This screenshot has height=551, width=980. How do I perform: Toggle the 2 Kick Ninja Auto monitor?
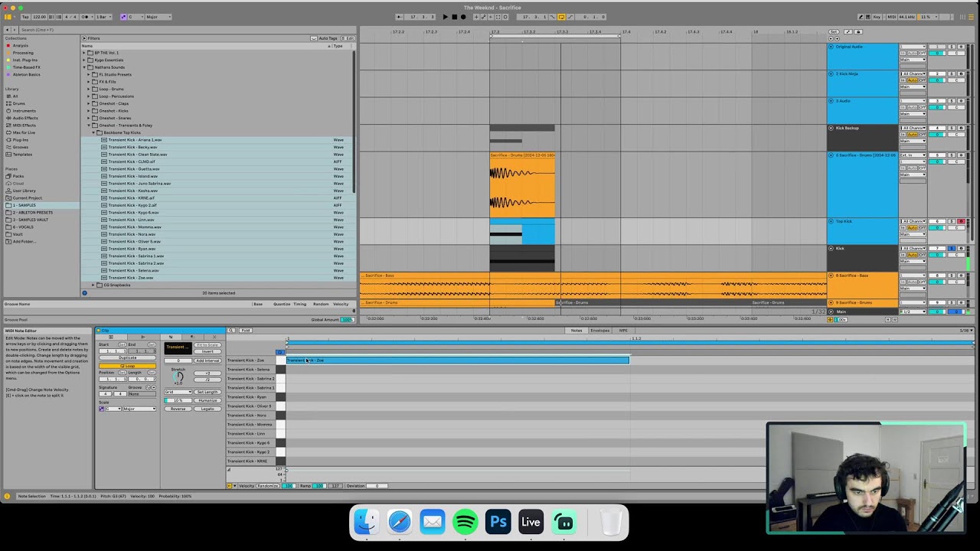[913, 80]
